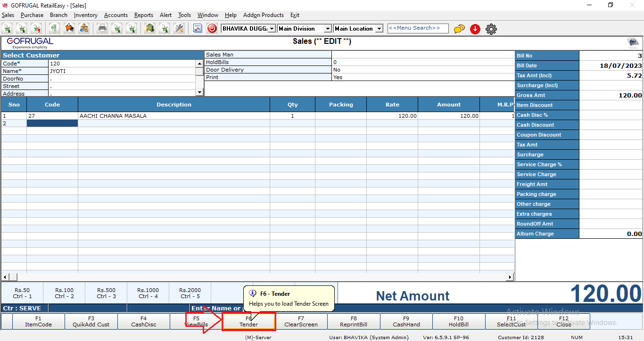Viewport: 644px width, 341px height.
Task: Click the orange shopping cart toolbar icon
Action: pyautogui.click(x=69, y=28)
